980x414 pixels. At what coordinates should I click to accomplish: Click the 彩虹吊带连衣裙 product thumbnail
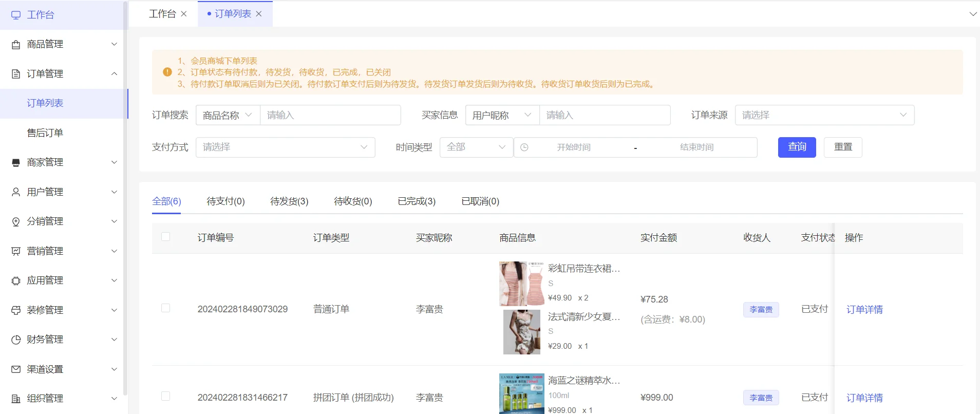click(521, 284)
